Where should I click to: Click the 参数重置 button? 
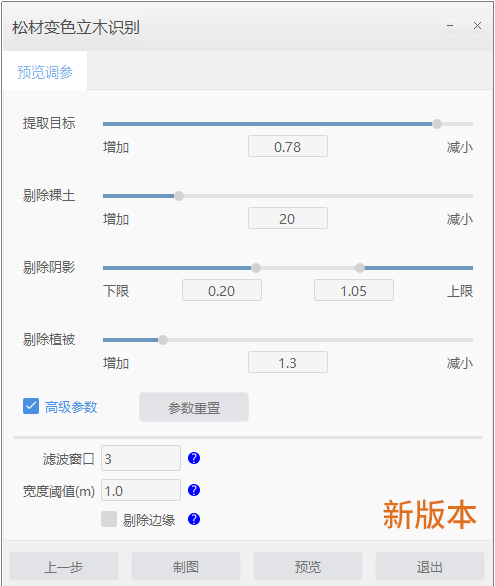[x=194, y=407]
